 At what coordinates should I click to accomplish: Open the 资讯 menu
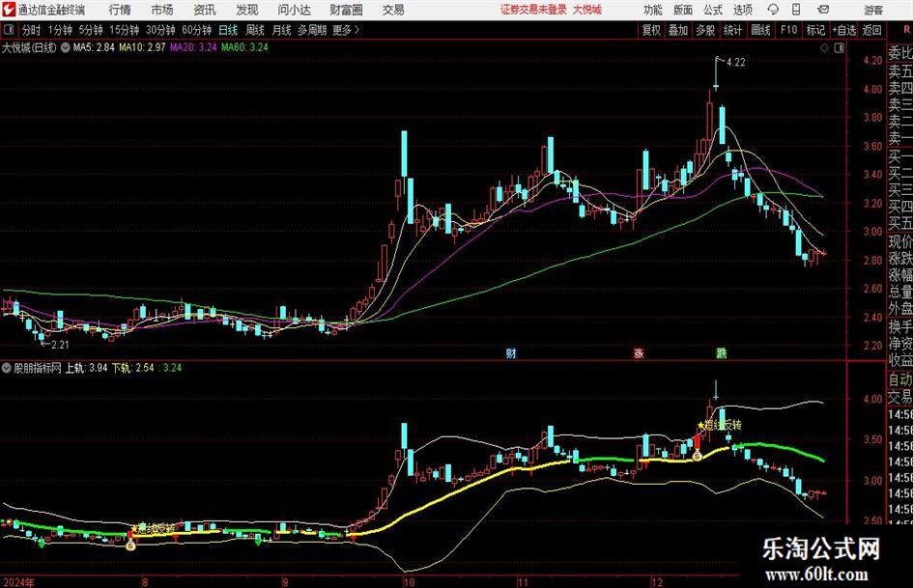pos(205,10)
